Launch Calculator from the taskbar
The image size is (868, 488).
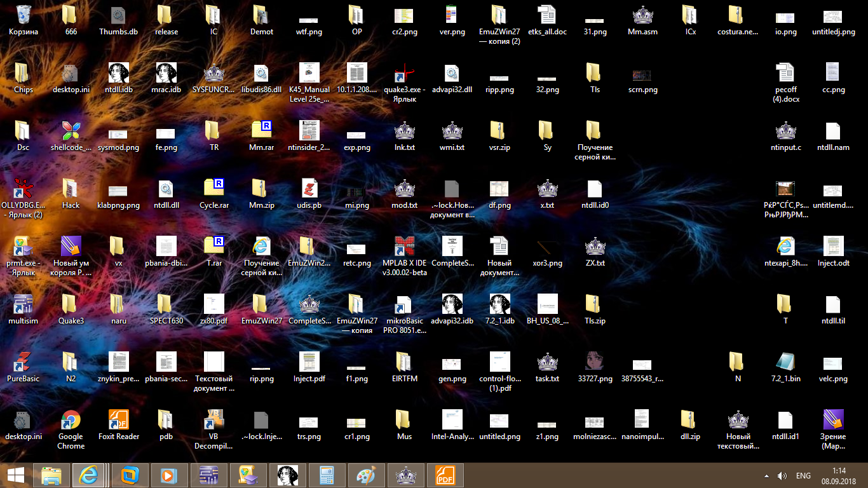click(x=327, y=475)
